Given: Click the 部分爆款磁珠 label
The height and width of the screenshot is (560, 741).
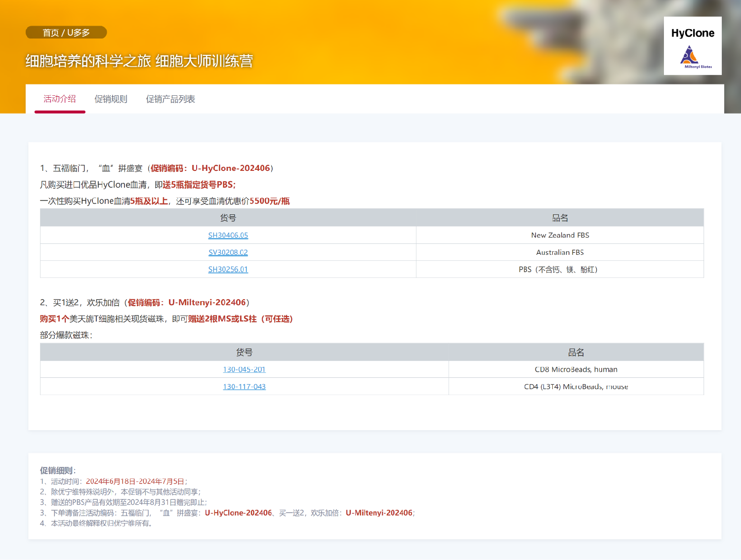Looking at the screenshot, I should pyautogui.click(x=66, y=335).
